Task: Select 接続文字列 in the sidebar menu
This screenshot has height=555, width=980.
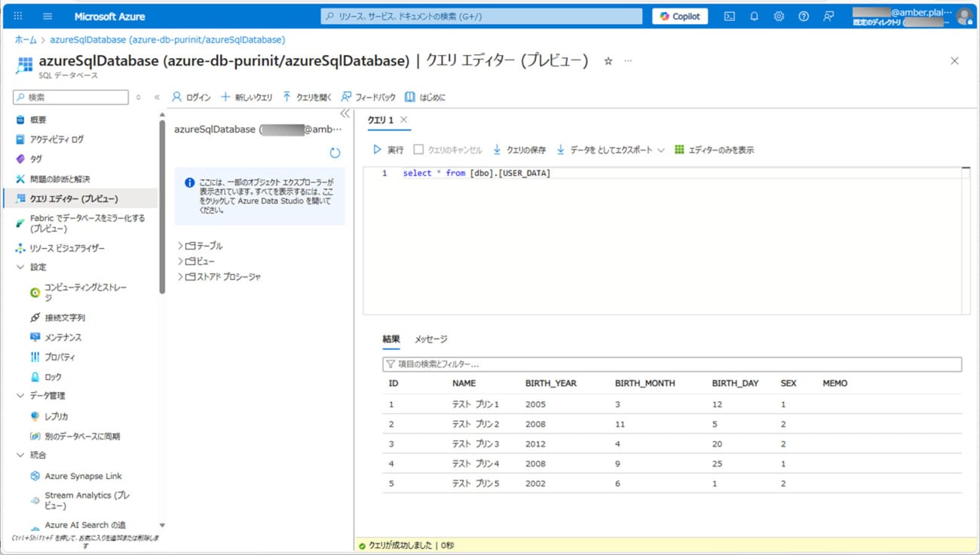Action: [x=65, y=317]
